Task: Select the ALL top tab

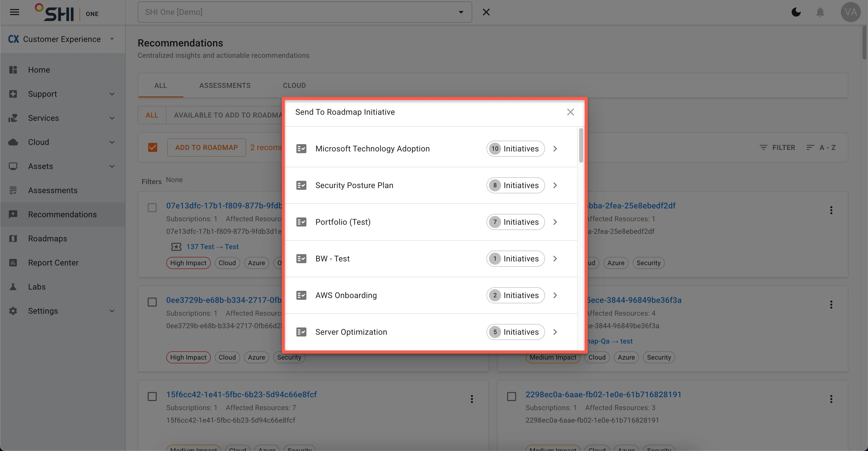Action: (160, 86)
